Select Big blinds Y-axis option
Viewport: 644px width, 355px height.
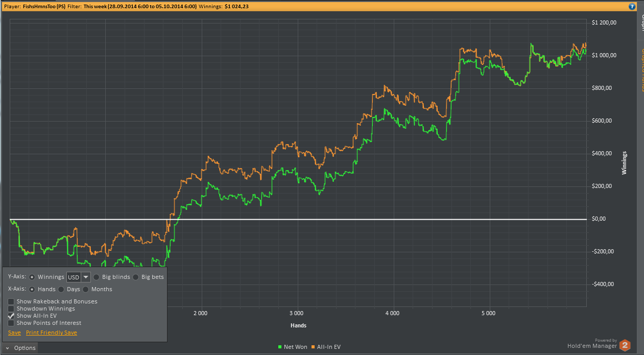(97, 277)
